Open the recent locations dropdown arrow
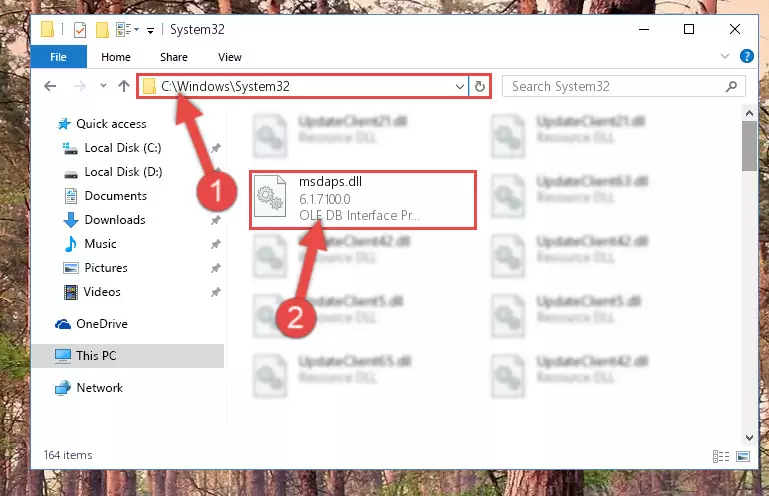769x496 pixels. click(x=103, y=86)
